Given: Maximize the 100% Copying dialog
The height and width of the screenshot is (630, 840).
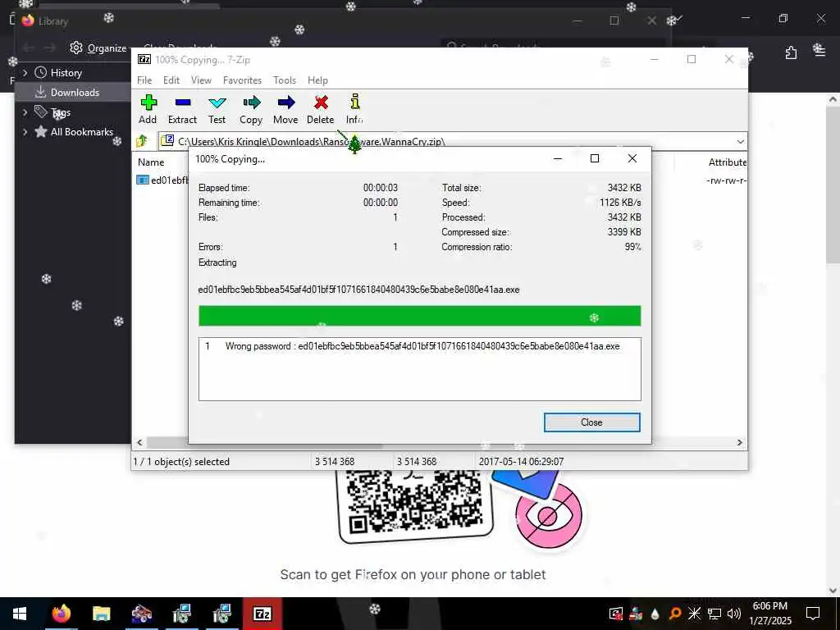Looking at the screenshot, I should [594, 158].
